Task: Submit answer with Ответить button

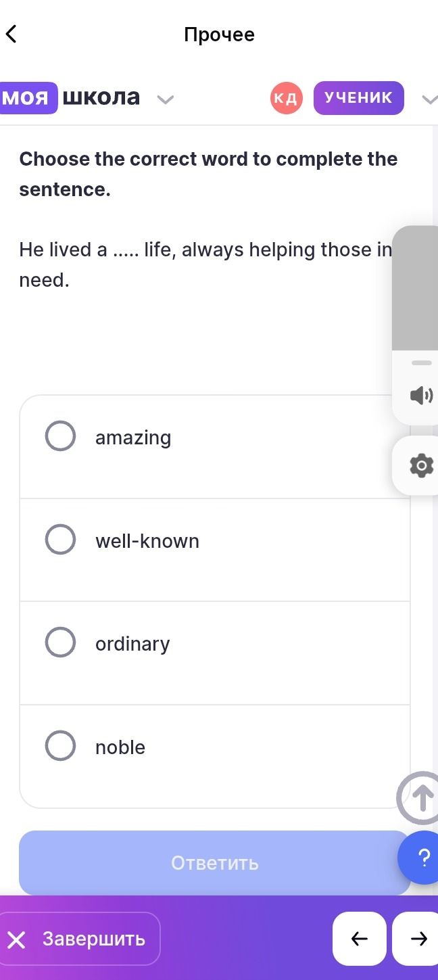Action: pos(215,862)
